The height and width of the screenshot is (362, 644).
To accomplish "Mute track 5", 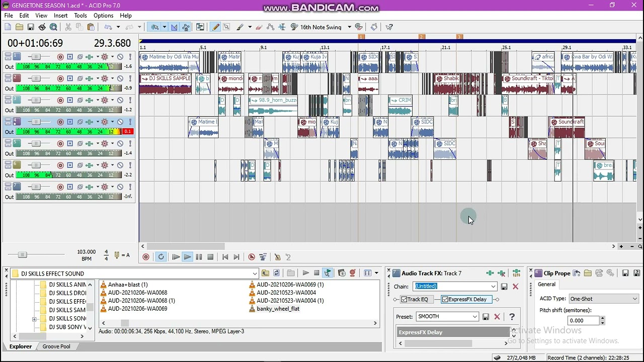I will [120, 143].
